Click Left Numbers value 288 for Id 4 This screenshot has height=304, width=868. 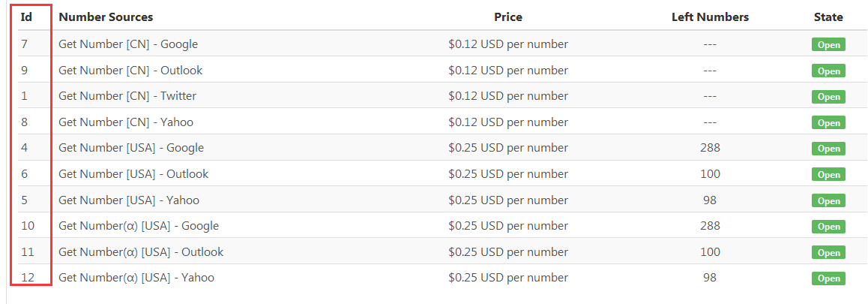point(710,148)
